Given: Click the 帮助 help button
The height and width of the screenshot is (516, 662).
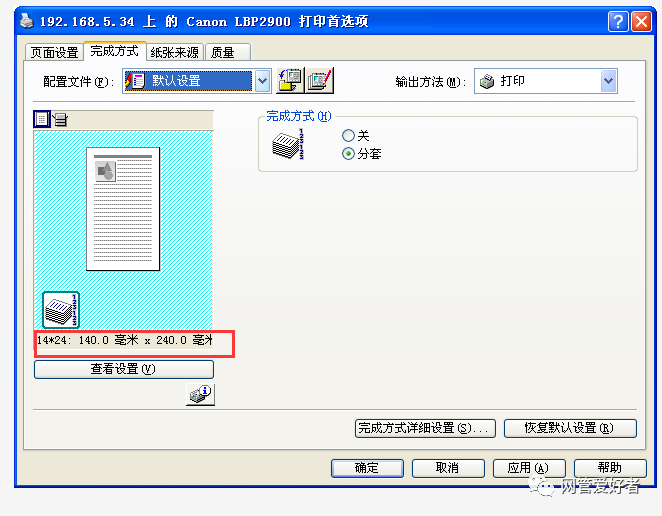Looking at the screenshot, I should [610, 468].
